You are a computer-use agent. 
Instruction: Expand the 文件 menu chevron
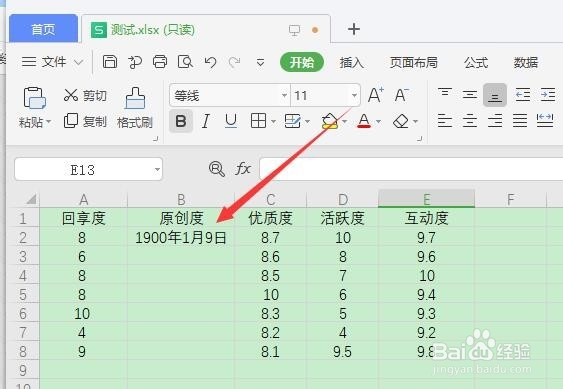tap(79, 62)
